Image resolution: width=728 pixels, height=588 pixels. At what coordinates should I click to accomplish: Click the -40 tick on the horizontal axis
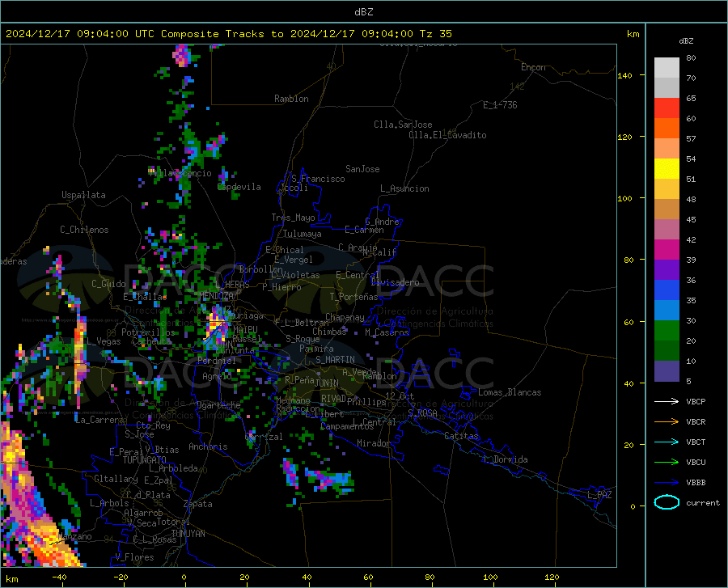(59, 577)
